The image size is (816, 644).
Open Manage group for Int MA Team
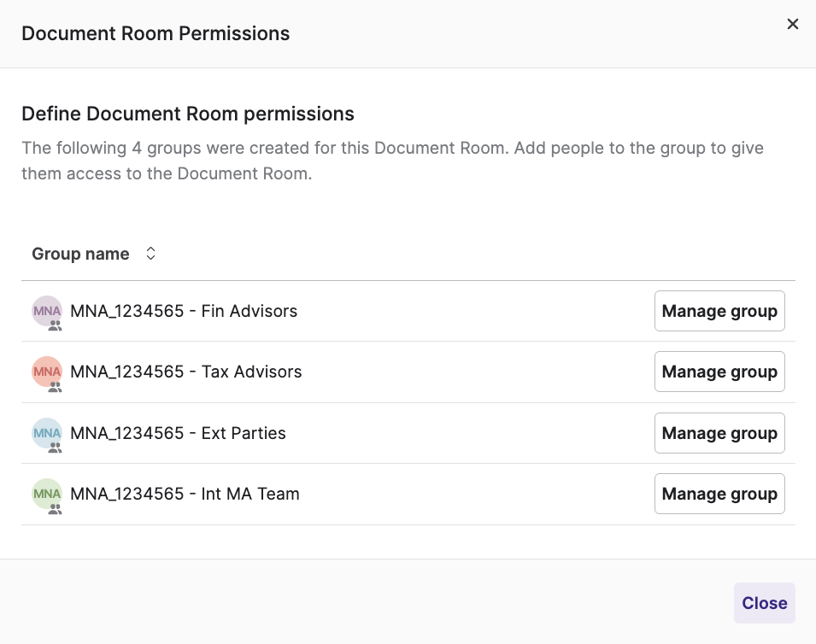pyautogui.click(x=719, y=494)
